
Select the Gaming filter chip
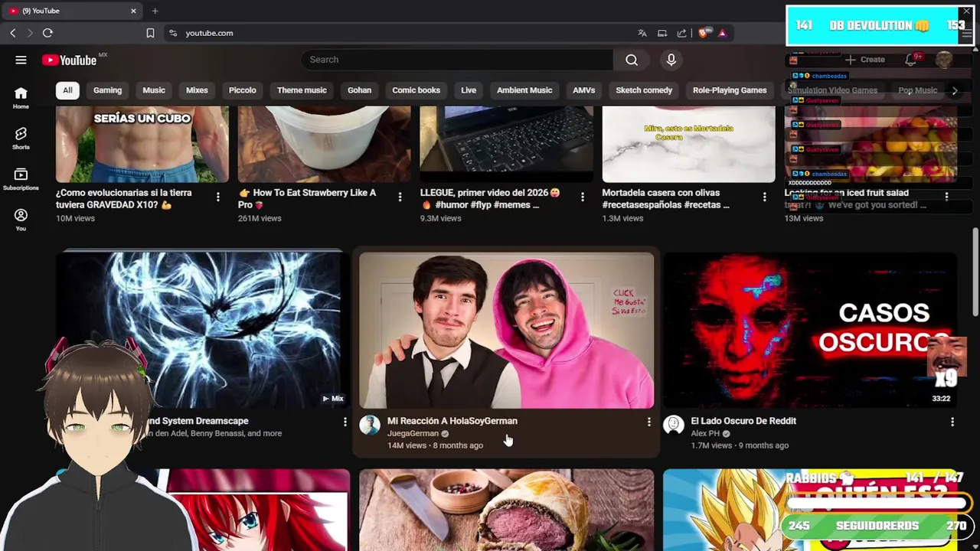tap(107, 90)
